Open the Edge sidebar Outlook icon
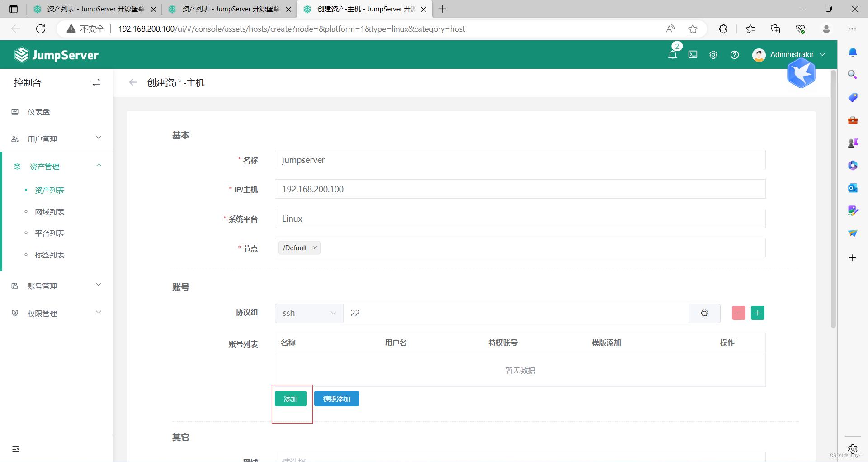This screenshot has height=462, width=868. (853, 188)
